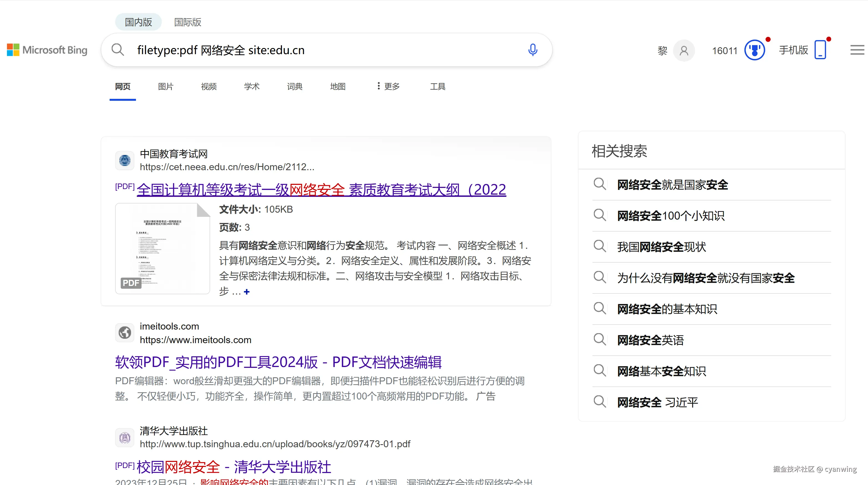
Task: Switch to the 图片 tab
Action: tap(165, 86)
